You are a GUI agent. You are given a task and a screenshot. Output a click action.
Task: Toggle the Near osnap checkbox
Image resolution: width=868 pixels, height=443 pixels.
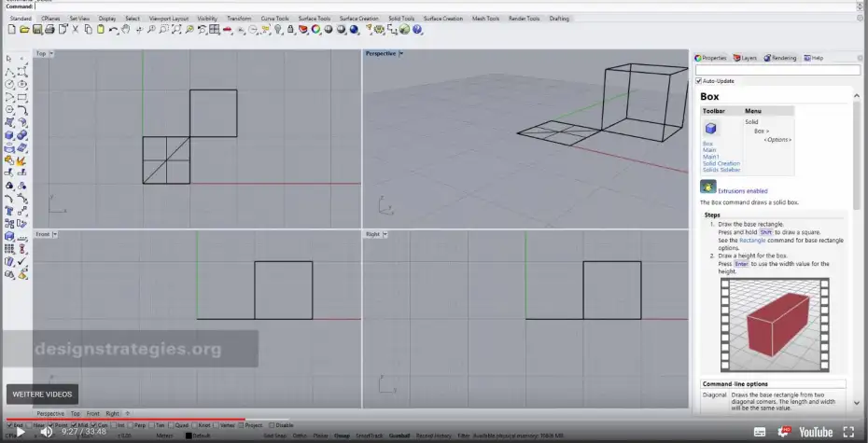29,425
